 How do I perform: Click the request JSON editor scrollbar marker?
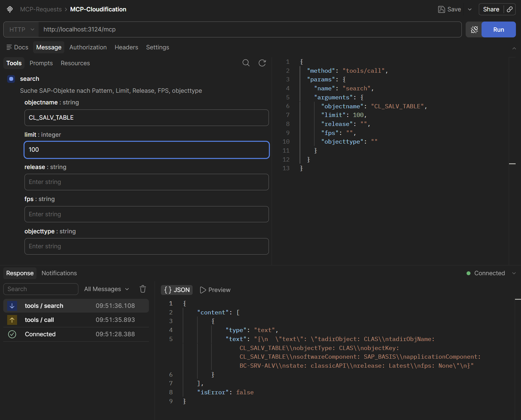pyautogui.click(x=512, y=164)
